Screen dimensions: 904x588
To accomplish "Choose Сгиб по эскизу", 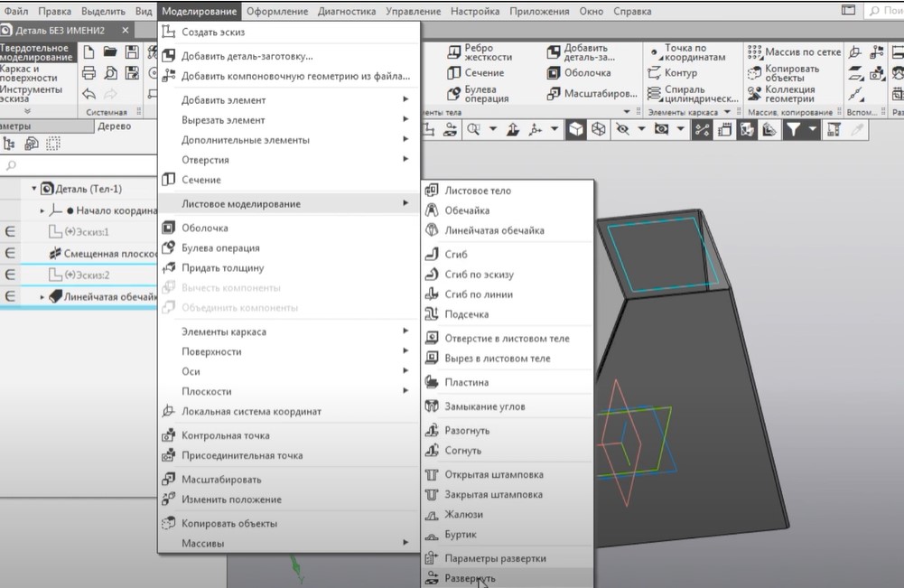I will click(x=508, y=275).
